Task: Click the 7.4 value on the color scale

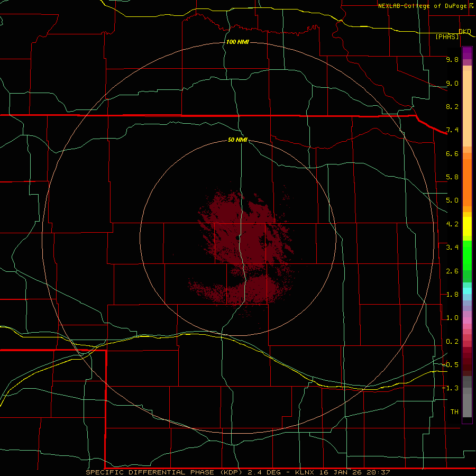Action: point(452,130)
